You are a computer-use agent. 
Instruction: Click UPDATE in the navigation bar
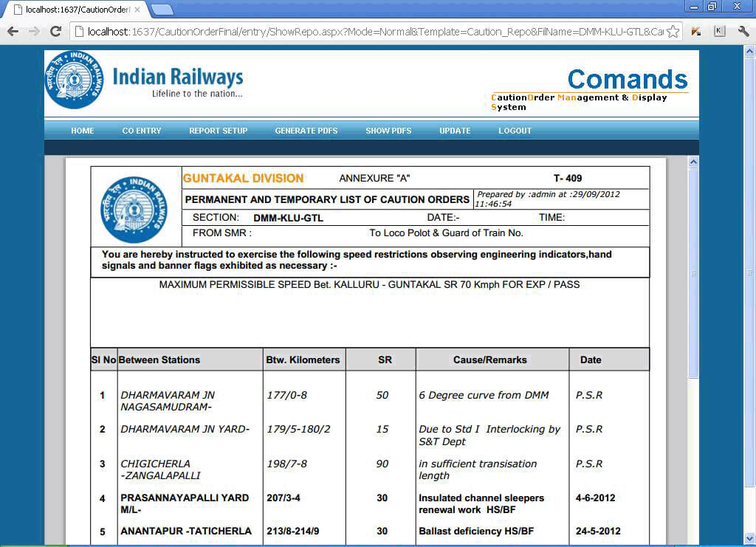[455, 131]
